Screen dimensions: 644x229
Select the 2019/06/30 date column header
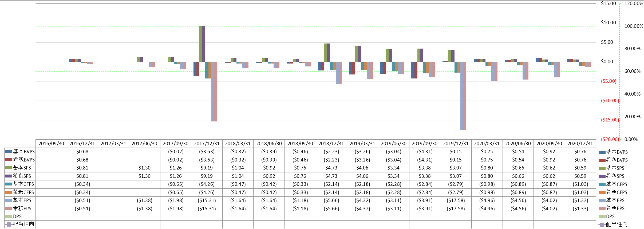coord(394,144)
